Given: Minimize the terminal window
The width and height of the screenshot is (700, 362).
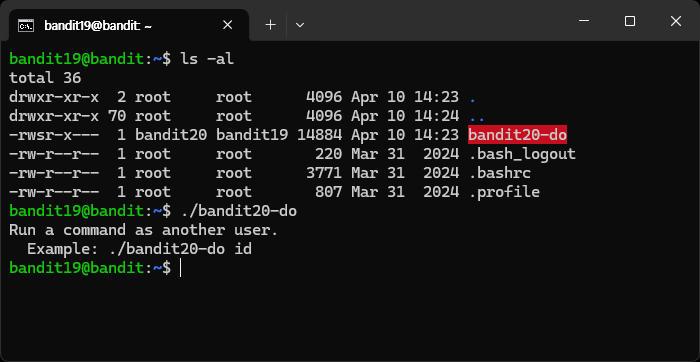Looking at the screenshot, I should [584, 21].
